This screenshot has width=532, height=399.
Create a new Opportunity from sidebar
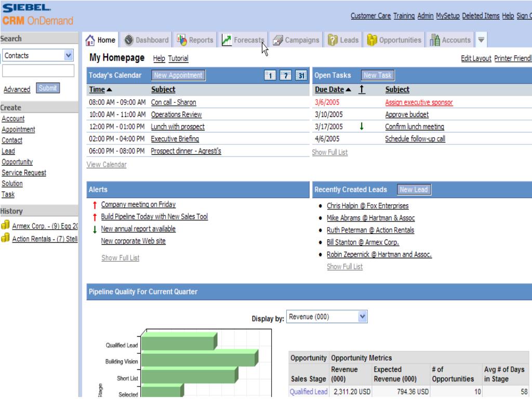tap(17, 162)
